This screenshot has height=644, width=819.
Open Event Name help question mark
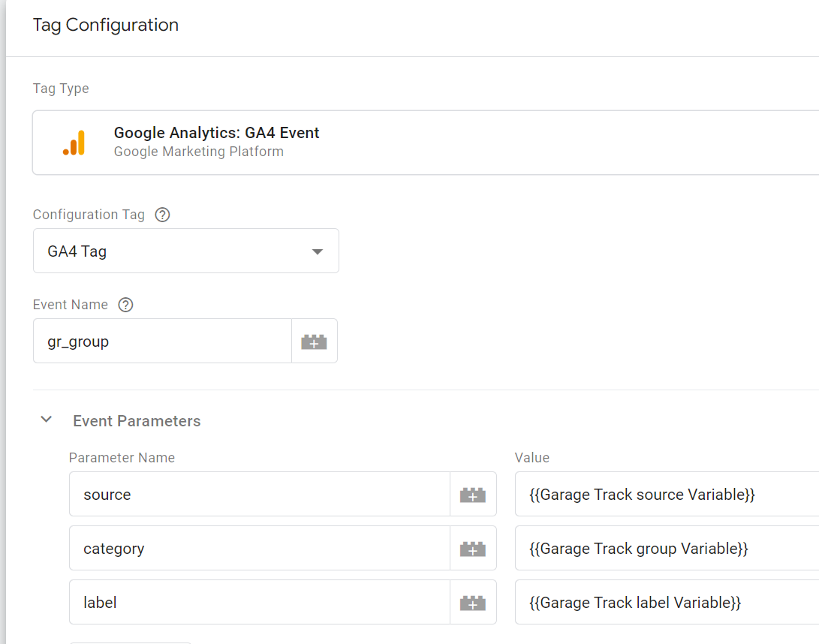click(126, 305)
